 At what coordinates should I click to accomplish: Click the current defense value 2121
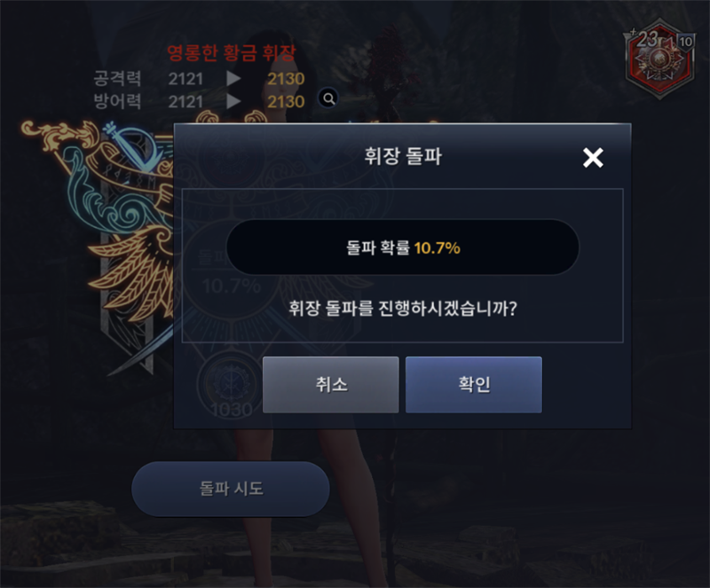coord(185,101)
